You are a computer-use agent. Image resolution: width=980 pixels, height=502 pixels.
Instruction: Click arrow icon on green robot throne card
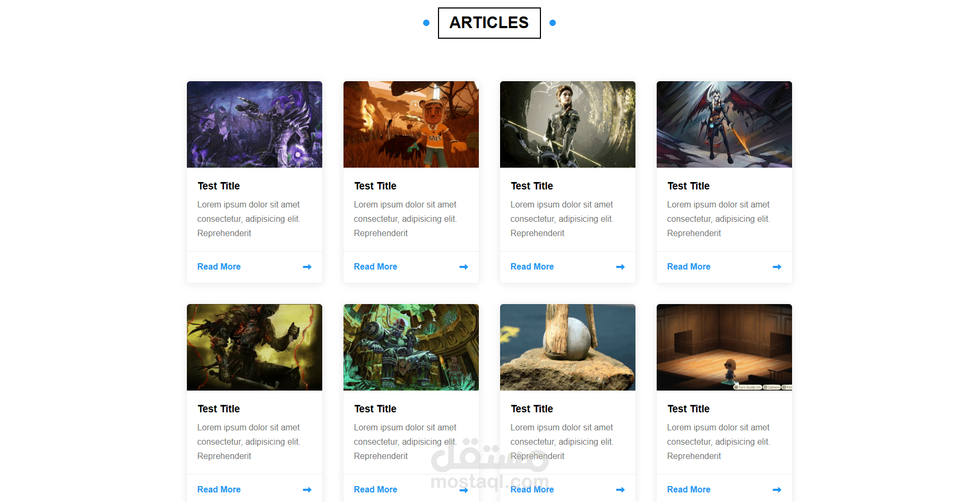point(463,490)
